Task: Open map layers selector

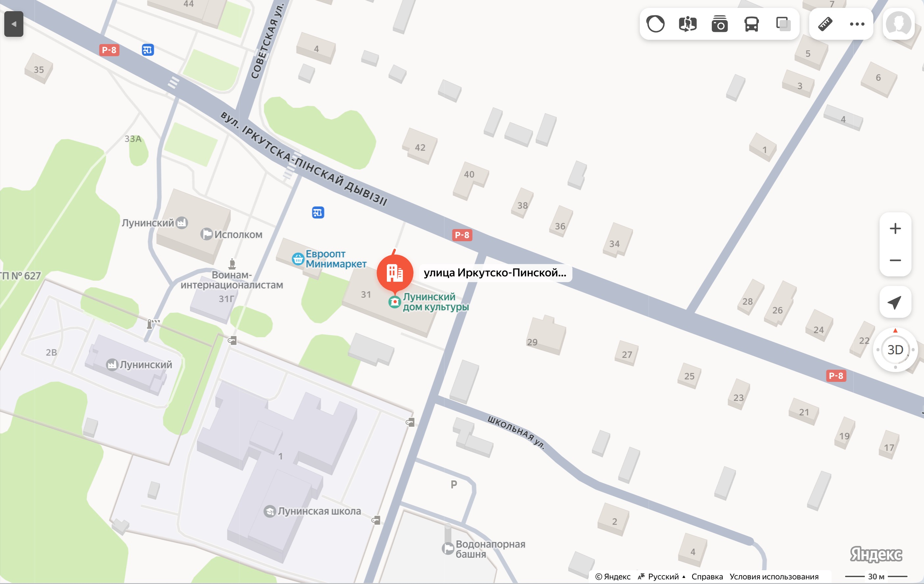Action: (783, 24)
